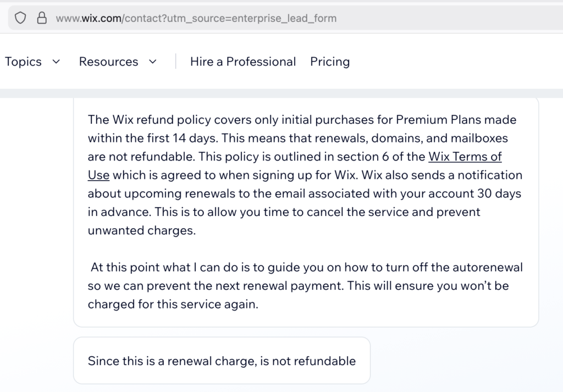Click the paragraph about turning off autorenewal
Viewport: 563px width, 392px height.
[x=305, y=286]
